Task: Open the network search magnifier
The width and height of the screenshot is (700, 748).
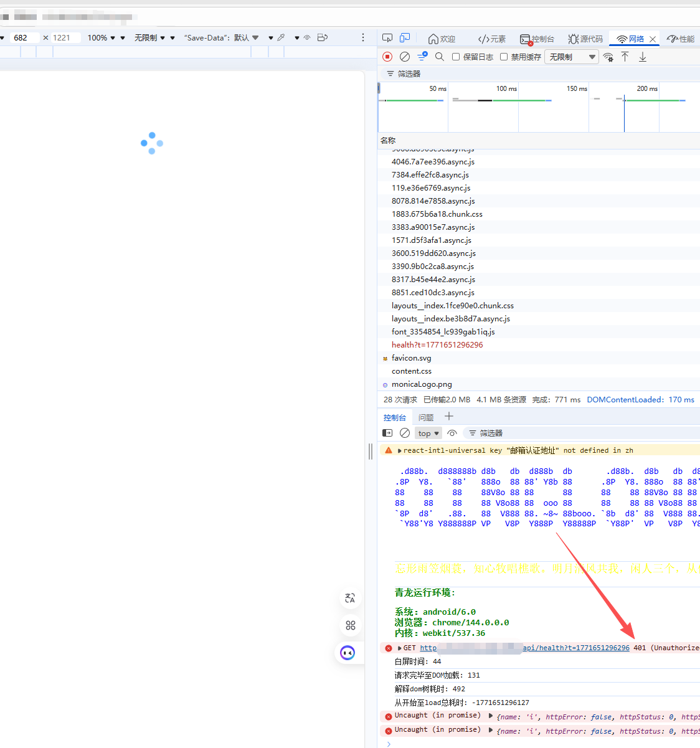Action: 440,57
